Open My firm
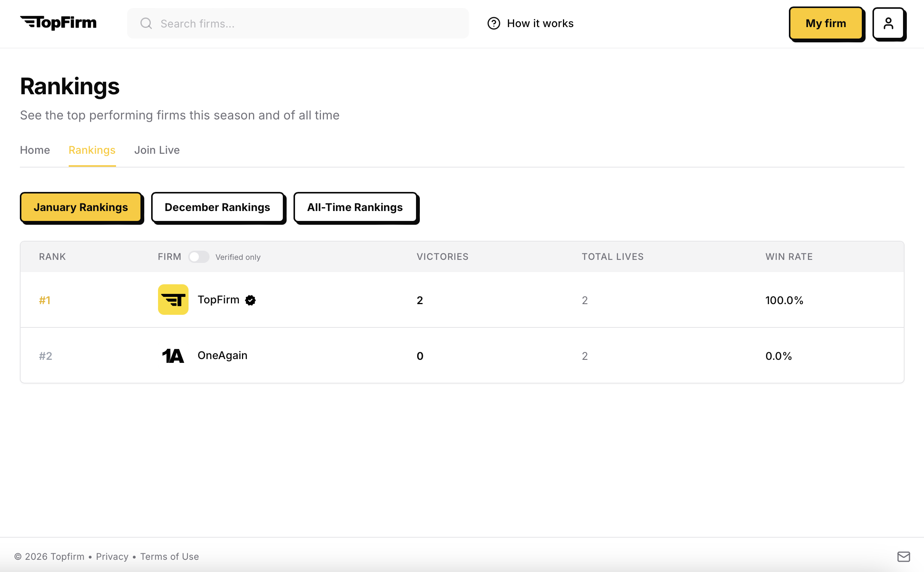 tap(826, 23)
